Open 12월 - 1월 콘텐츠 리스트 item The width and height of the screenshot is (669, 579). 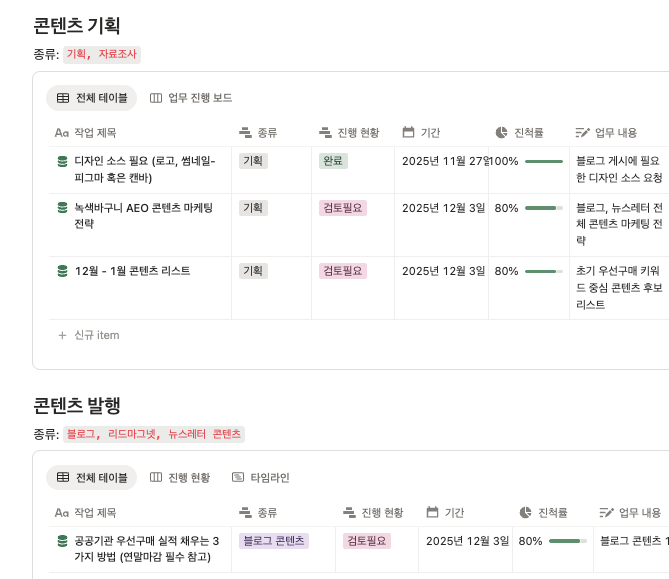click(x=132, y=271)
